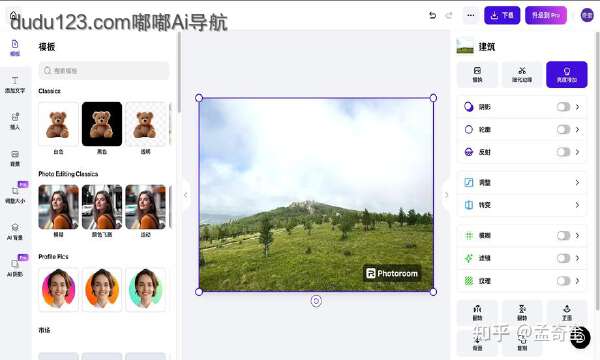Flip the image vertically with hourglass icon
This screenshot has height=360, width=600.
[522, 312]
